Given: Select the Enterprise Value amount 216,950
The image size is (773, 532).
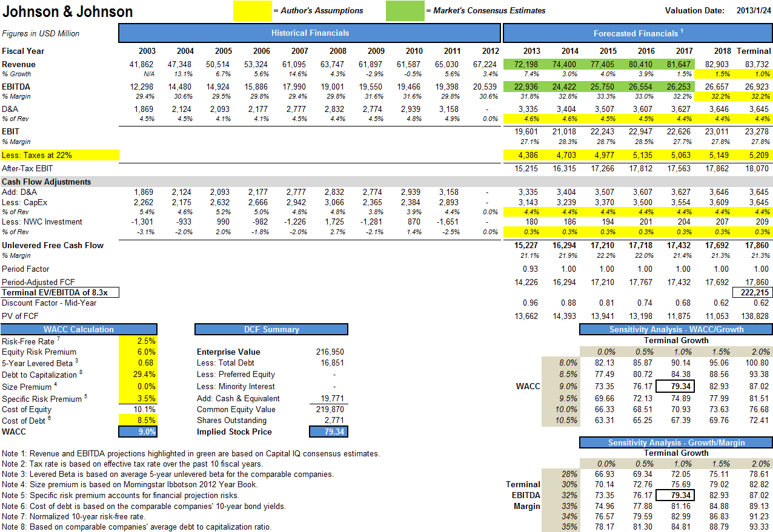Looking at the screenshot, I should pos(330,352).
